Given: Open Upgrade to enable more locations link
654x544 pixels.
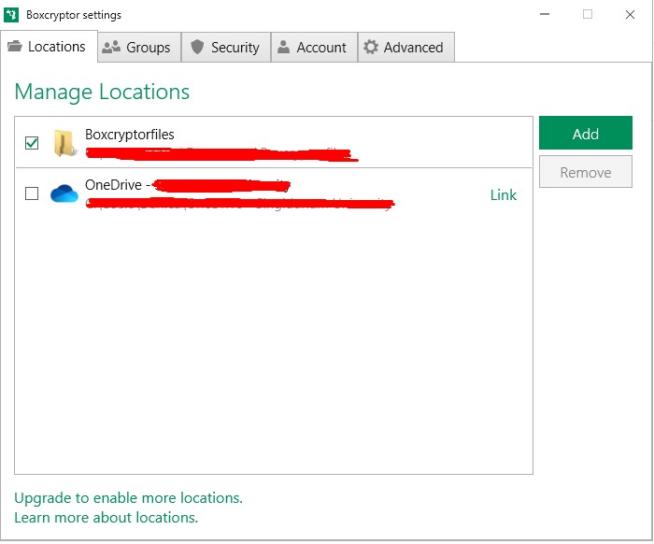Looking at the screenshot, I should (128, 498).
